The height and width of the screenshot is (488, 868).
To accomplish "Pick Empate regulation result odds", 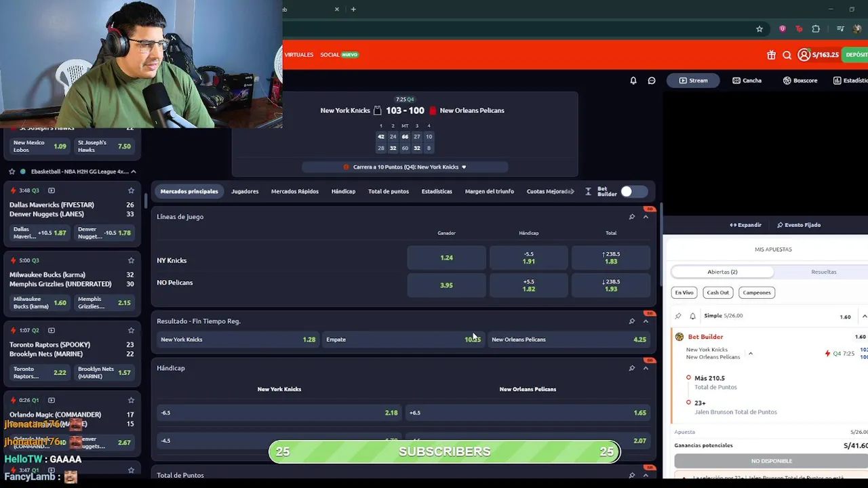I will 403,340.
